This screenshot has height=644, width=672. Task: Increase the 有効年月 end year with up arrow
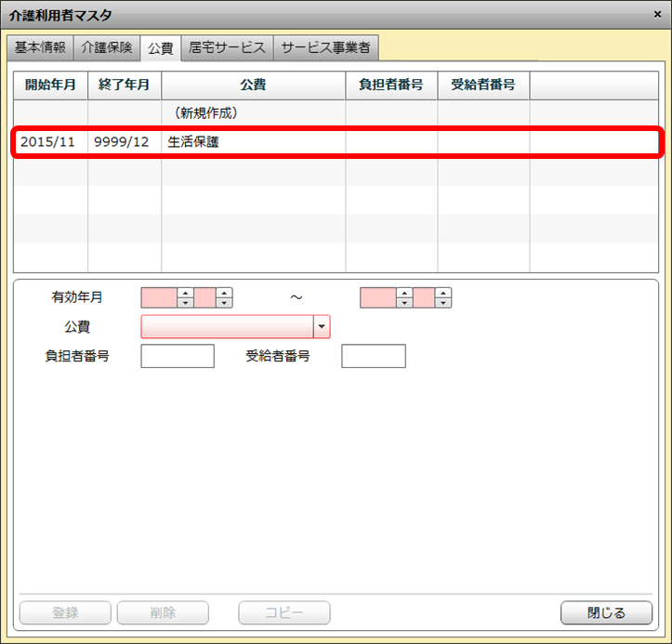point(403,293)
